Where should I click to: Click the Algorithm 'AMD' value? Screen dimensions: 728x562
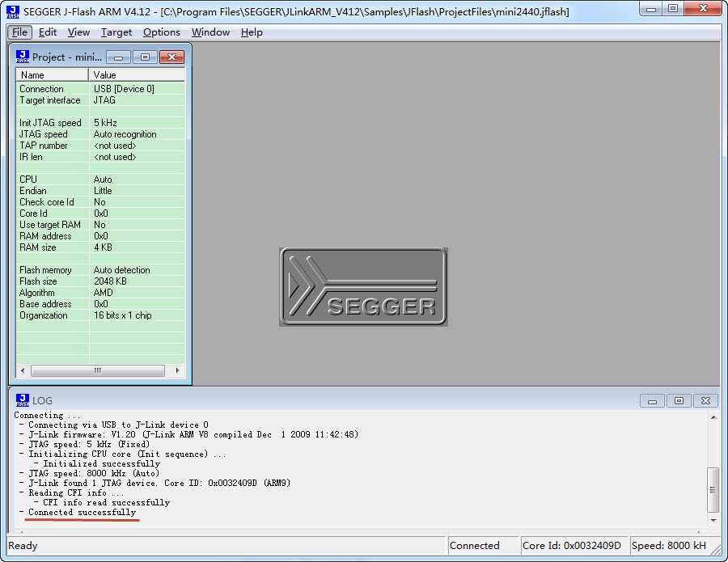pyautogui.click(x=103, y=293)
